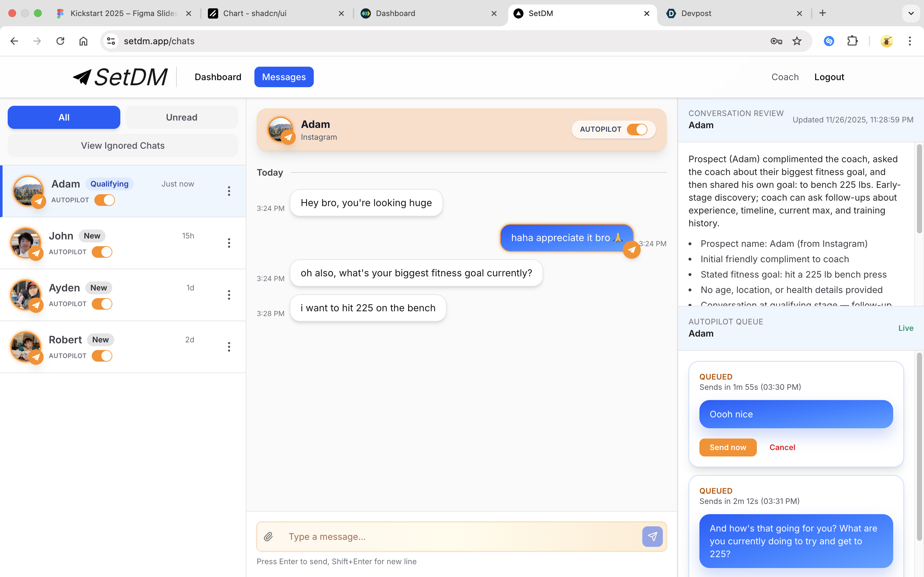Disable Autopilot for John in chat list
The height and width of the screenshot is (577, 924).
102,252
